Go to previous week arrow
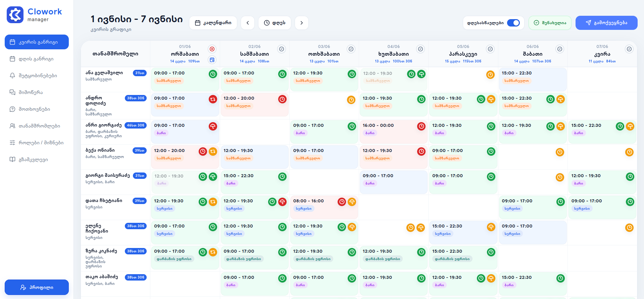Screen dimensions: 644x299 tap(248, 23)
